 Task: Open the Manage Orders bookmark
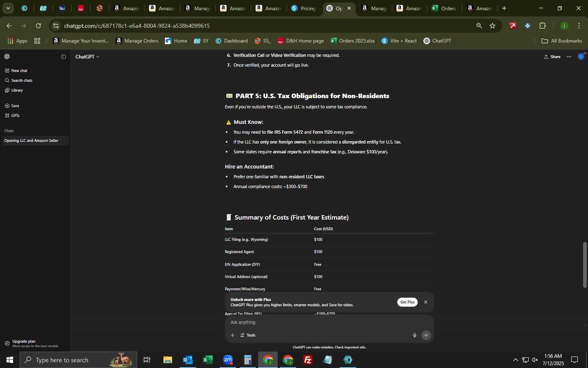pyautogui.click(x=137, y=41)
